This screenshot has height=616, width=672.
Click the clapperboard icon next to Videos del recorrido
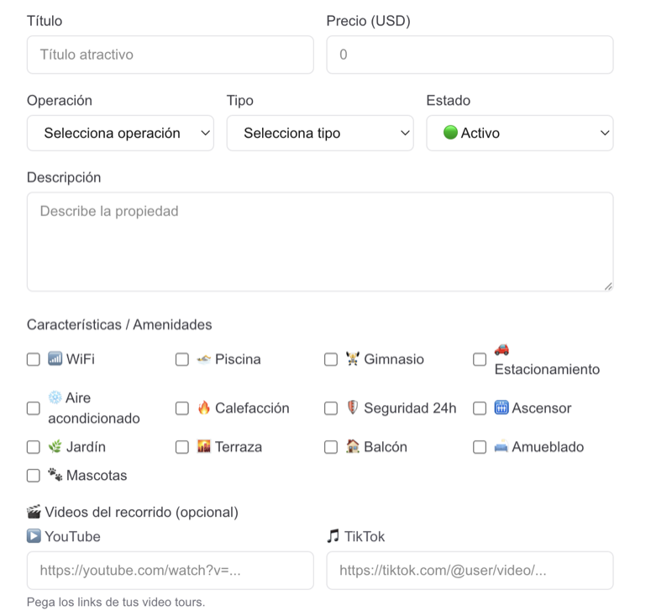[x=35, y=511]
